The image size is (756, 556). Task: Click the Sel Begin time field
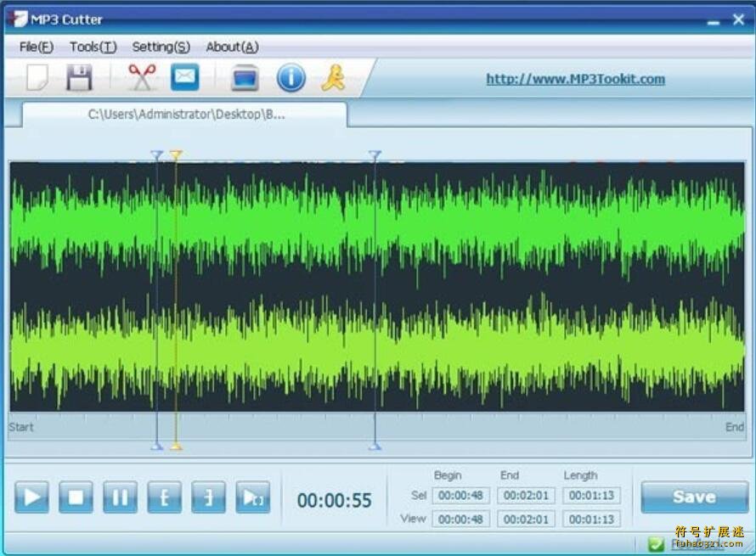461,495
